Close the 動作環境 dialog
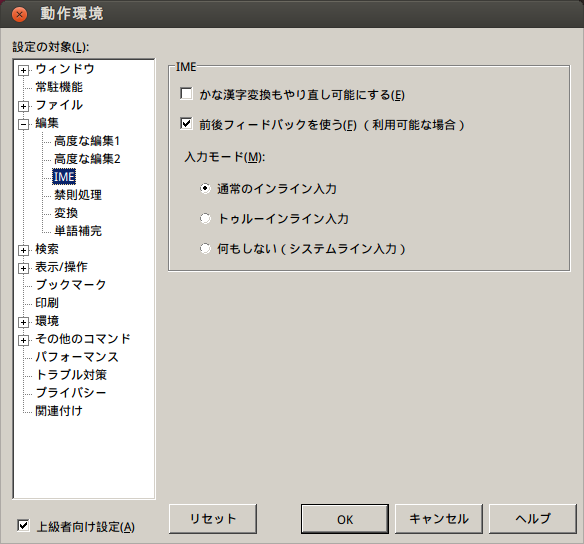This screenshot has width=584, height=544. (19, 15)
